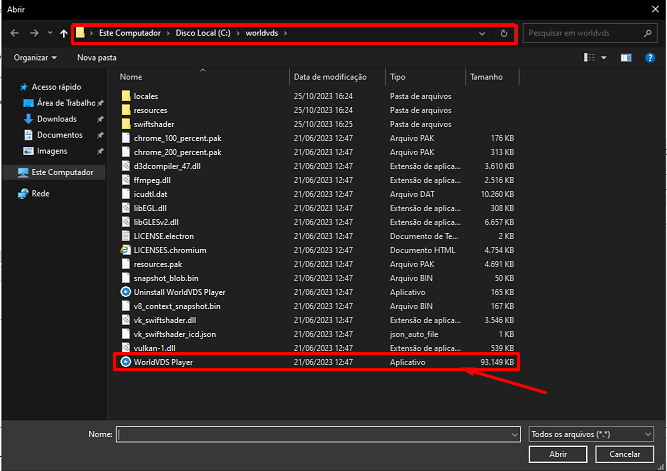Change view layout icon

pos(589,57)
